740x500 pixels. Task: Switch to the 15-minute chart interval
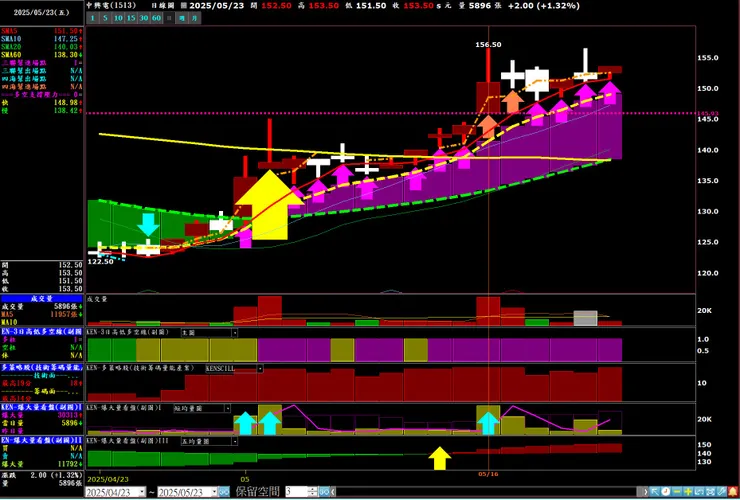(131, 18)
